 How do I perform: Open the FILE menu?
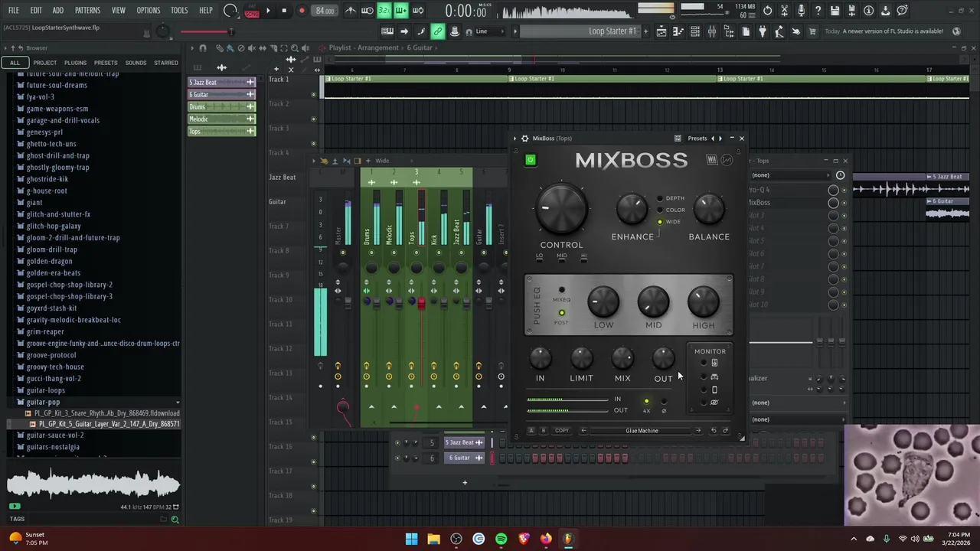click(14, 11)
